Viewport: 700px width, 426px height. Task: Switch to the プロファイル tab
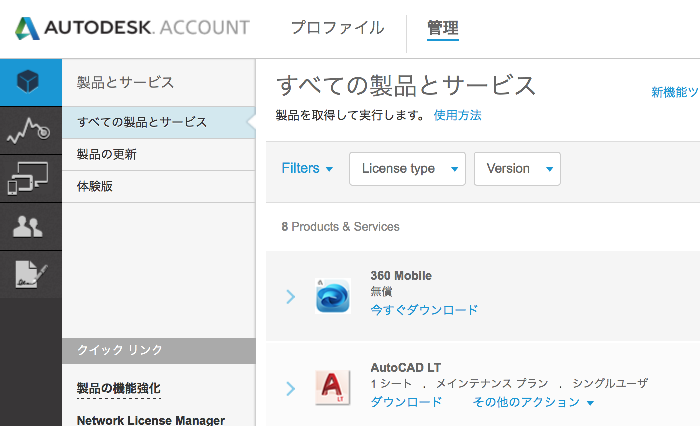click(x=338, y=28)
